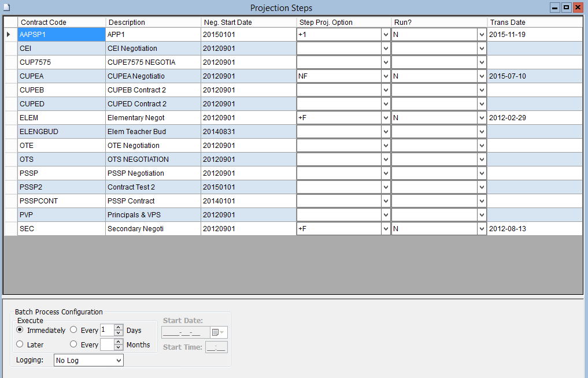The height and width of the screenshot is (378, 588).
Task: Decrease the Every Months value with down arrow
Action: pyautogui.click(x=119, y=348)
